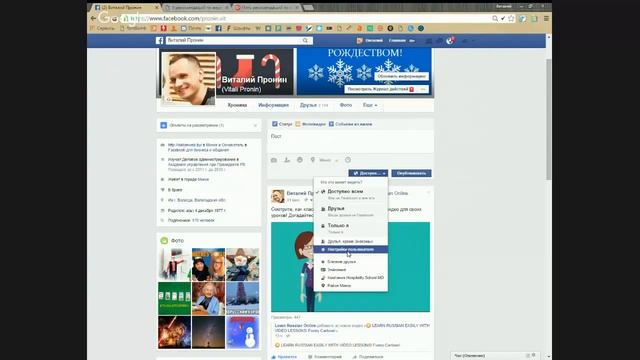The width and height of the screenshot is (640, 360).
Task: Select Доступно всем audience option
Action: [x=351, y=194]
